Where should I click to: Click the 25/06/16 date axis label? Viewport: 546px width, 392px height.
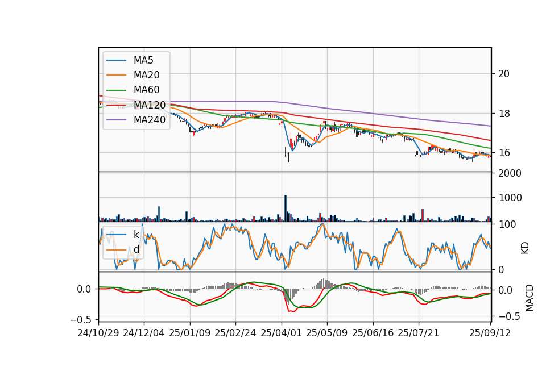(x=373, y=333)
